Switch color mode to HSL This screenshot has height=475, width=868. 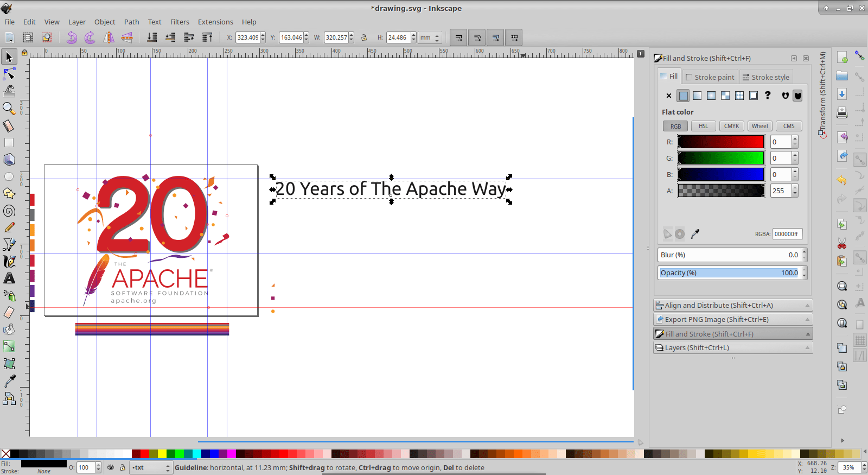tap(703, 126)
